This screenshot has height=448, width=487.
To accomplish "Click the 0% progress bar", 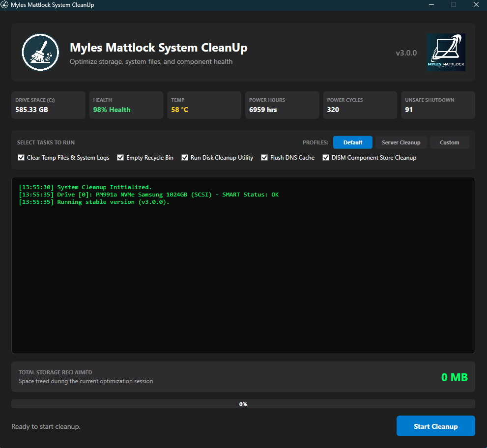I will coord(243,404).
